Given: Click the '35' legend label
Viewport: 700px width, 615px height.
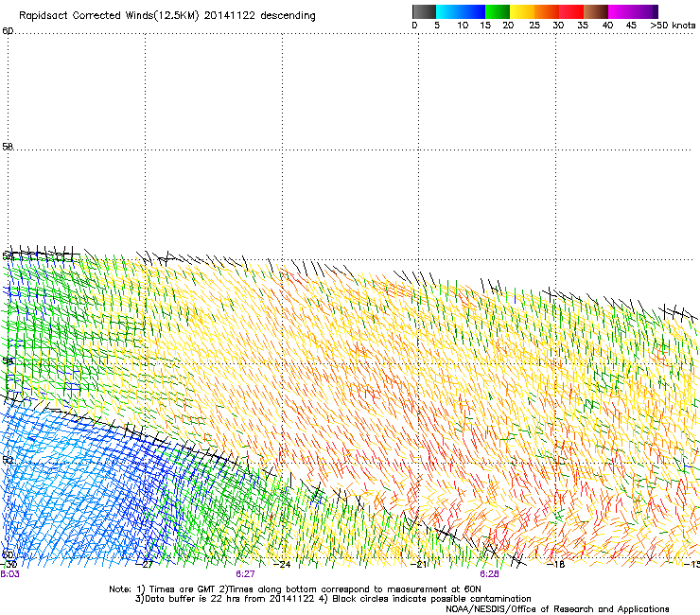Looking at the screenshot, I should coord(583,26).
